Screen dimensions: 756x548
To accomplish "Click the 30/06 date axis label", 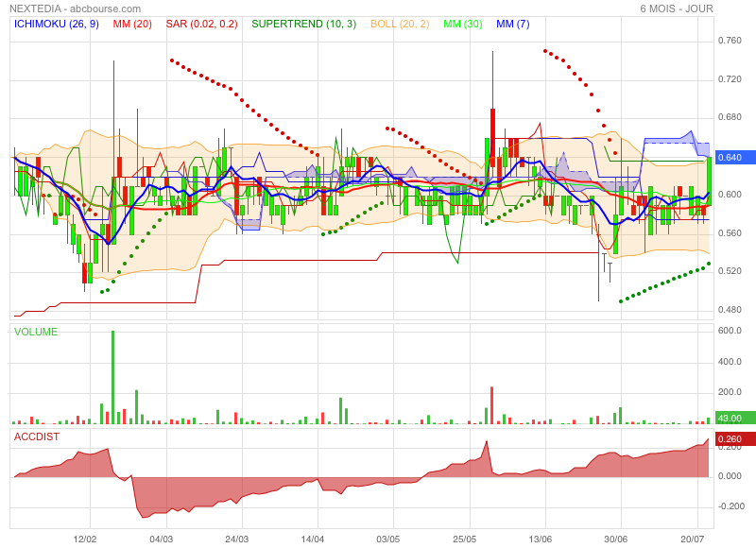I will (616, 539).
